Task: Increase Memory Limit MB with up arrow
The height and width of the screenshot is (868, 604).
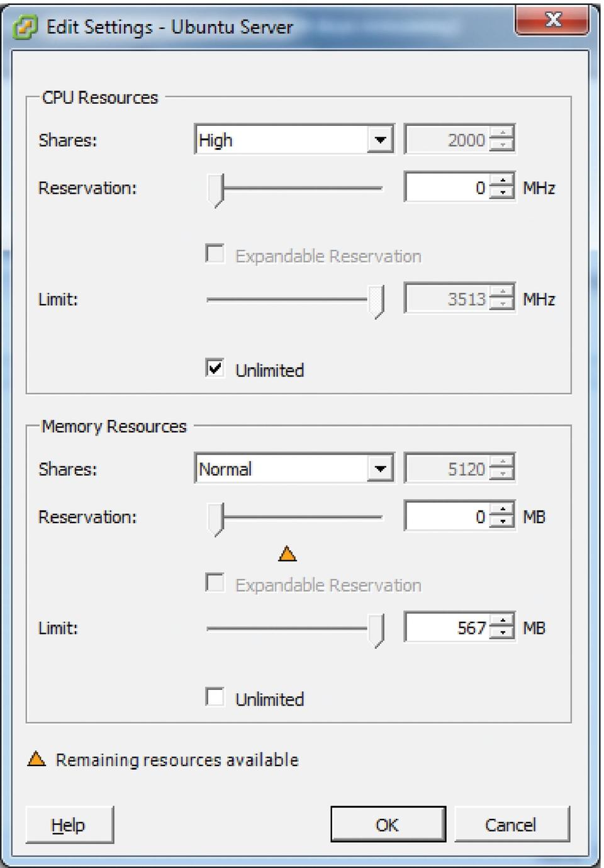Action: (x=501, y=622)
